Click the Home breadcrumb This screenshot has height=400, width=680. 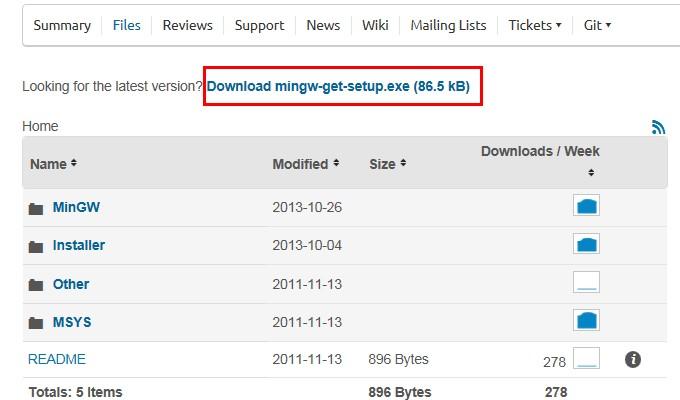click(x=40, y=126)
